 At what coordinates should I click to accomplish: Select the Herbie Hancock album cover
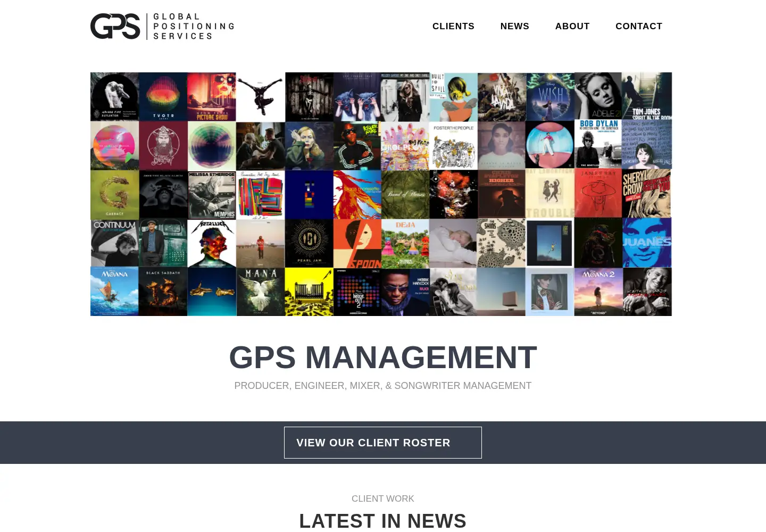(405, 292)
